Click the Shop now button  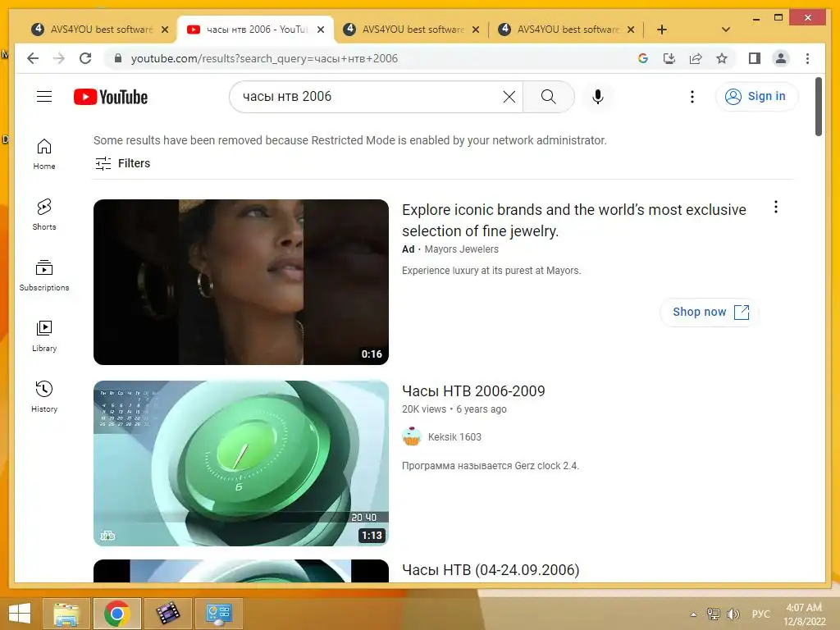(710, 312)
